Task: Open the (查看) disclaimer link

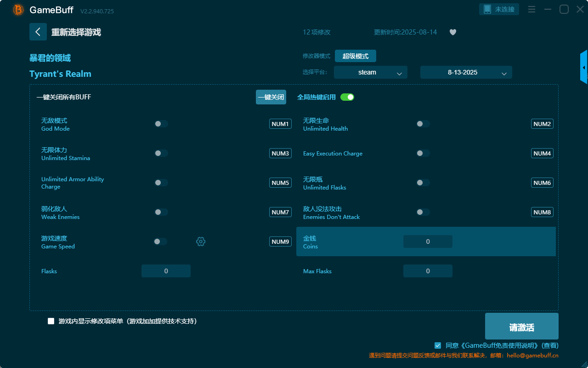Action: [x=550, y=345]
